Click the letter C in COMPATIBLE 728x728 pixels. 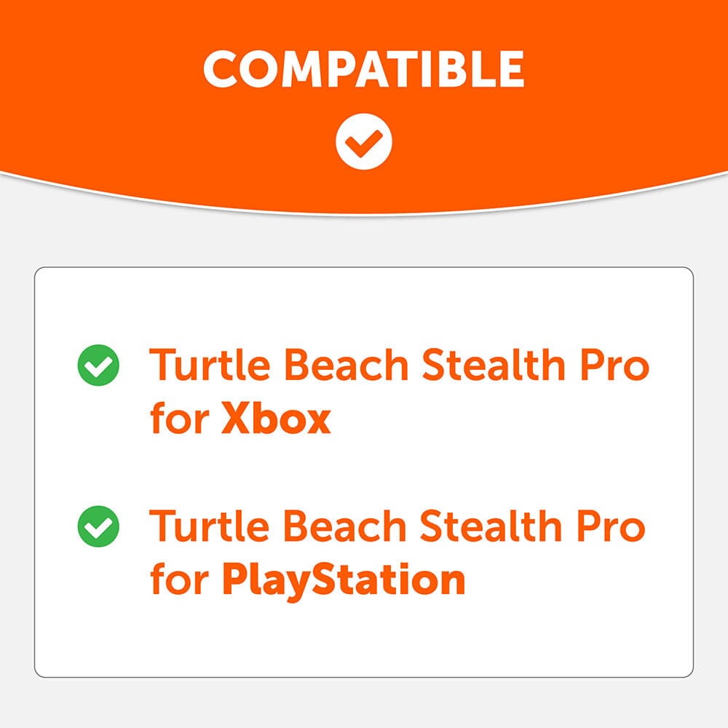[x=223, y=68]
